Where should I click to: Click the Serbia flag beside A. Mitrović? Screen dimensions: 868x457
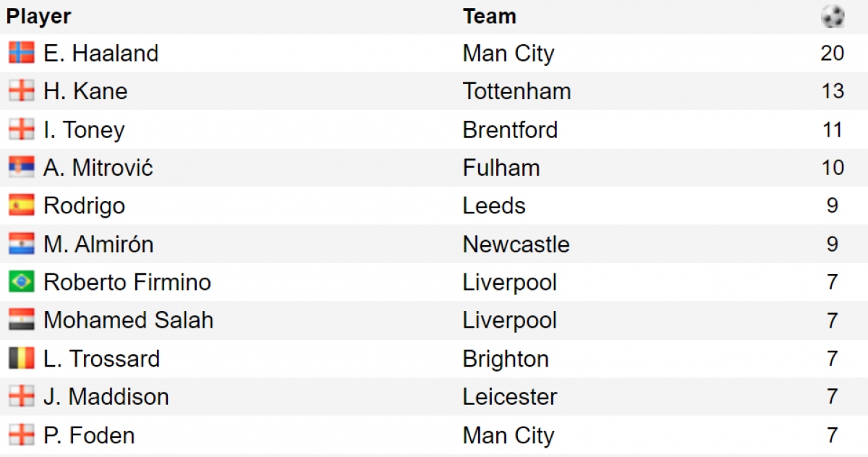point(22,168)
